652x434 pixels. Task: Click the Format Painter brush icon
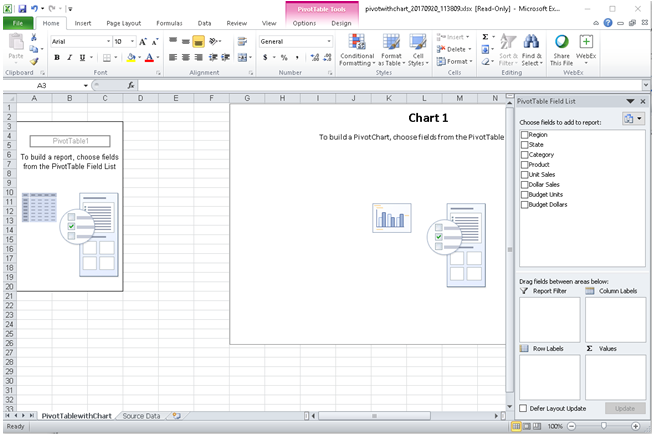pyautogui.click(x=35, y=61)
